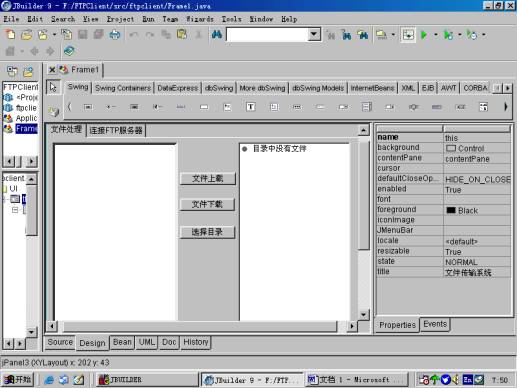Select the T text component in Swing palette
The image size is (517, 388).
(x=251, y=107)
